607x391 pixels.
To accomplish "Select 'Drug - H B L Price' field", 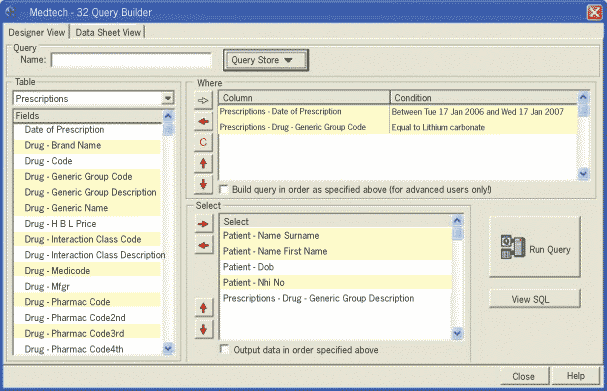I will (87, 224).
